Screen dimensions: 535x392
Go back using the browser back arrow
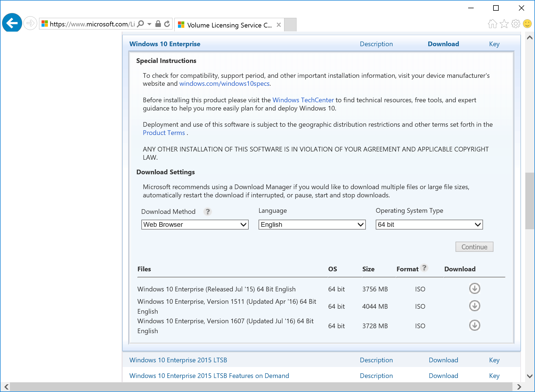tap(12, 23)
